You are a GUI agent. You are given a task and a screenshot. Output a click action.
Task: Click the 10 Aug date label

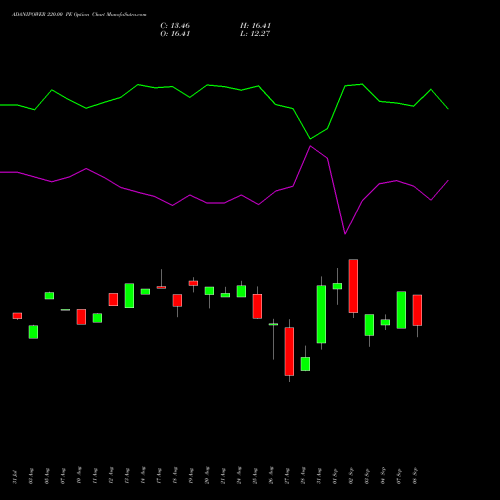click(79, 475)
